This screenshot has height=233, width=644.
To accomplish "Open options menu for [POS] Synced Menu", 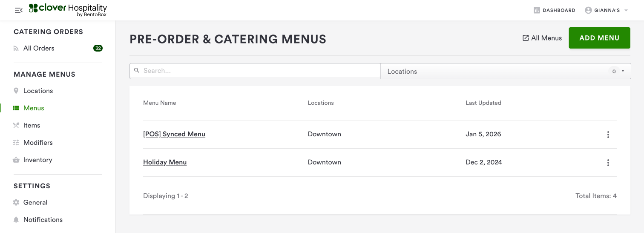I will [608, 135].
